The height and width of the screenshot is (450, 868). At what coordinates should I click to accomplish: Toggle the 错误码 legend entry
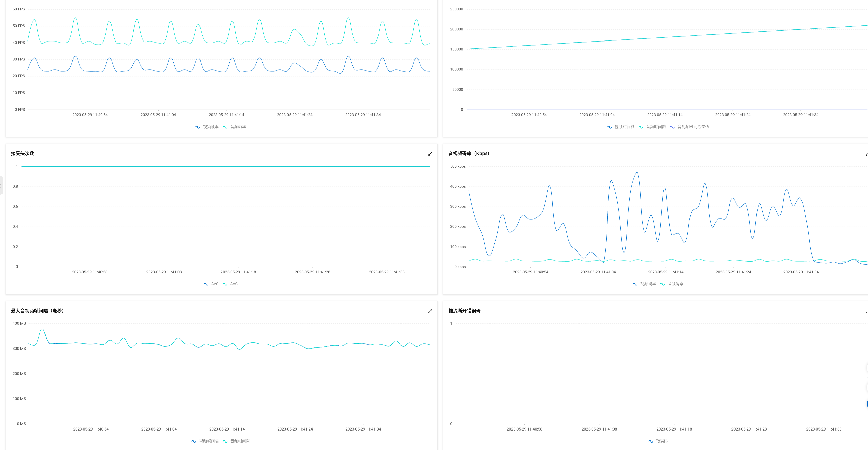658,441
